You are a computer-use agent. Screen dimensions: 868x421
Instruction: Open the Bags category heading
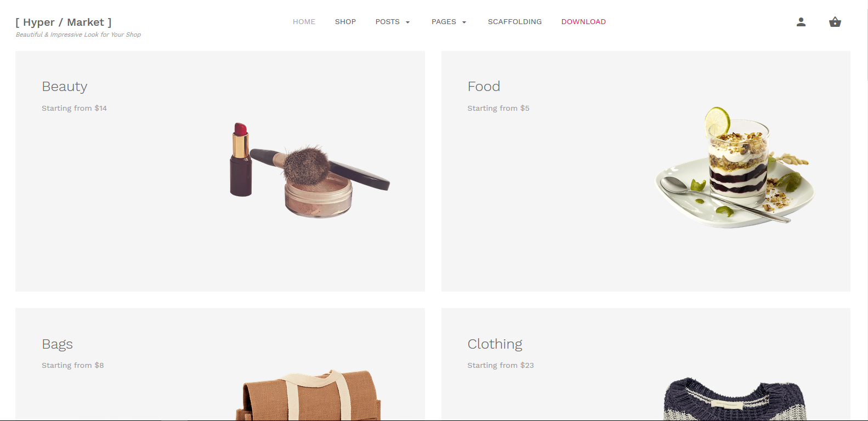57,344
